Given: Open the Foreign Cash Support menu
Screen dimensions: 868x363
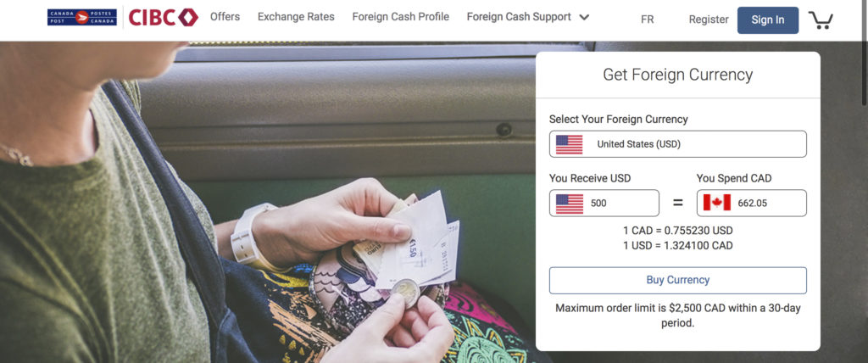Looking at the screenshot, I should tap(519, 17).
